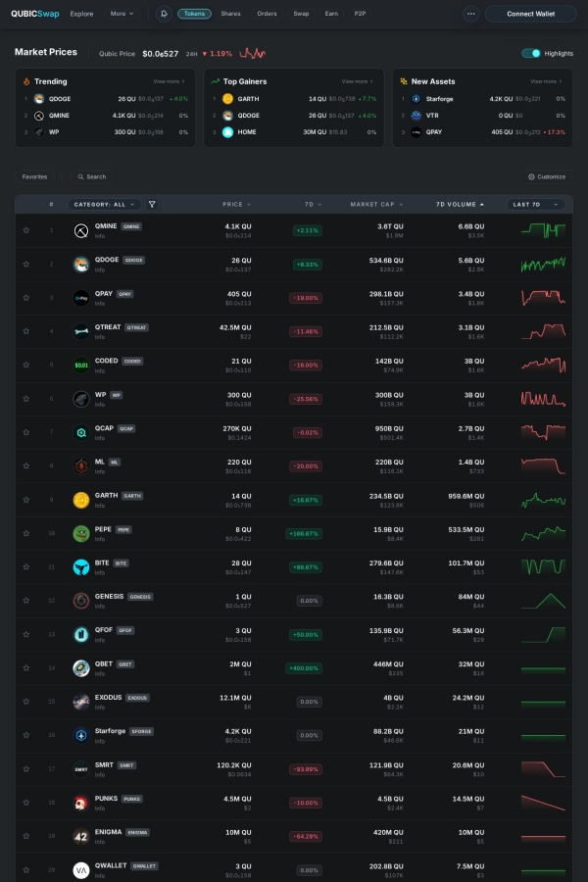Click the GARTH coin logo in table

point(81,500)
